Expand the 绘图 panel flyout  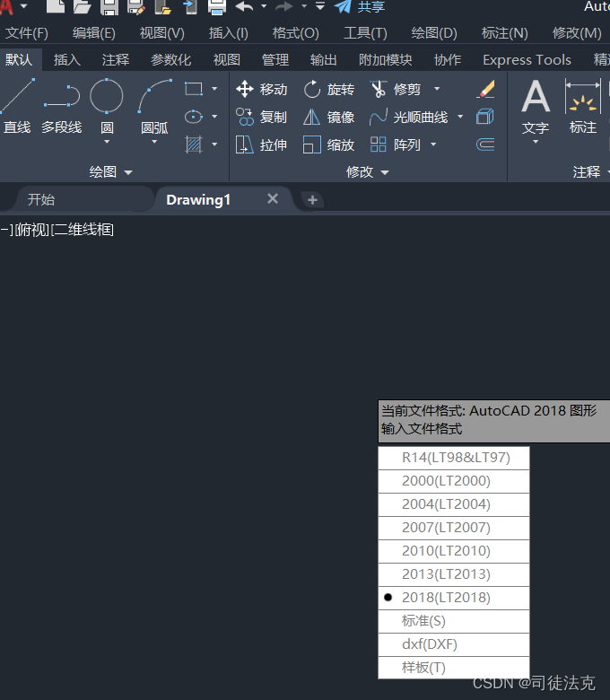[111, 172]
